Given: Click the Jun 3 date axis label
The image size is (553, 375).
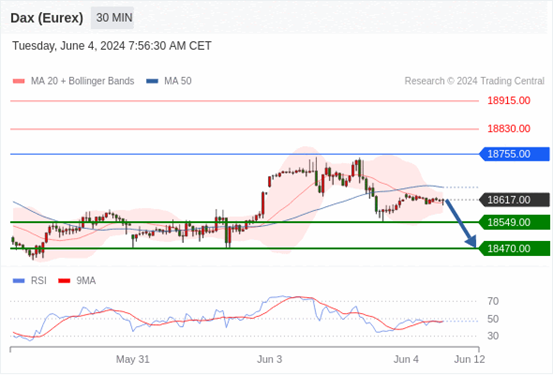Looking at the screenshot, I should point(269,359).
